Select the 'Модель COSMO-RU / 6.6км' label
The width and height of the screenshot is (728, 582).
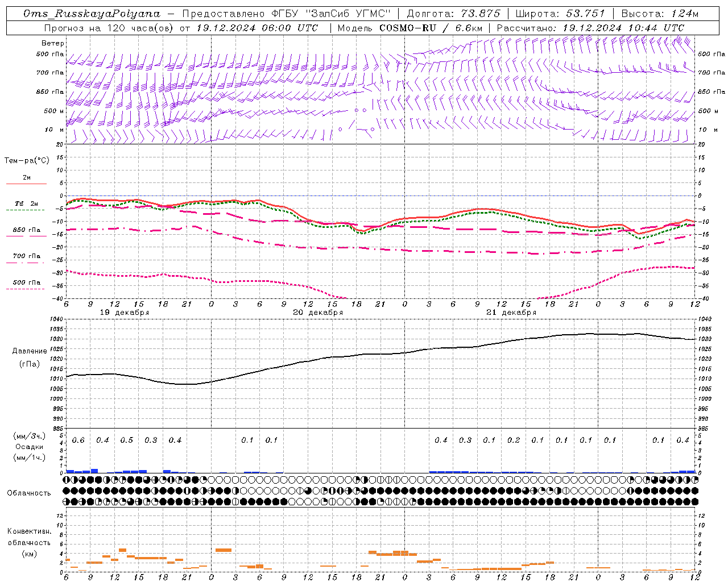point(409,28)
